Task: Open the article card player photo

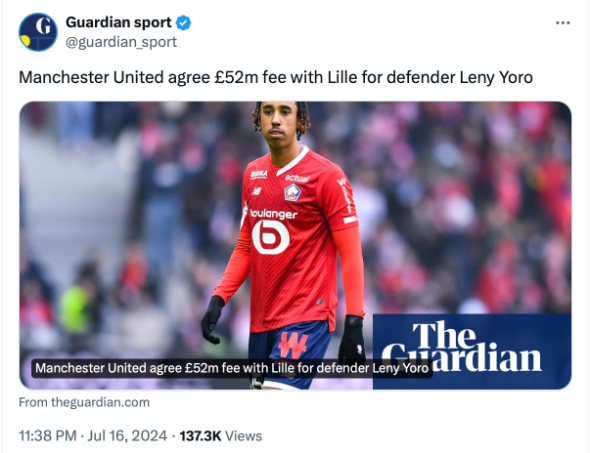Action: pos(295,245)
